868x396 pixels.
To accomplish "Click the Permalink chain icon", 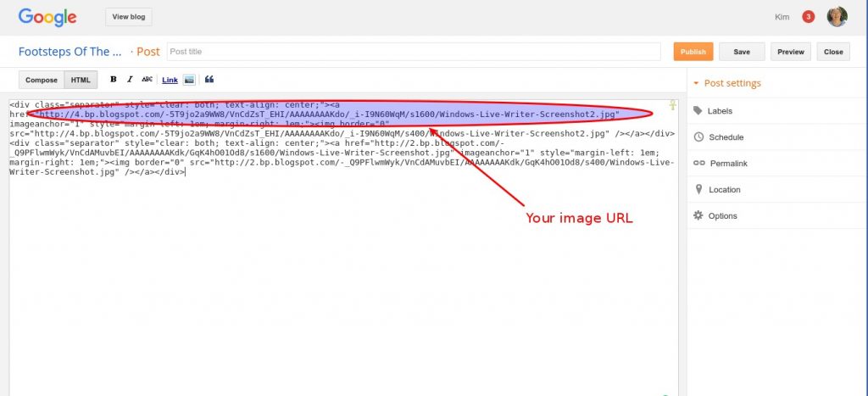I will [699, 164].
